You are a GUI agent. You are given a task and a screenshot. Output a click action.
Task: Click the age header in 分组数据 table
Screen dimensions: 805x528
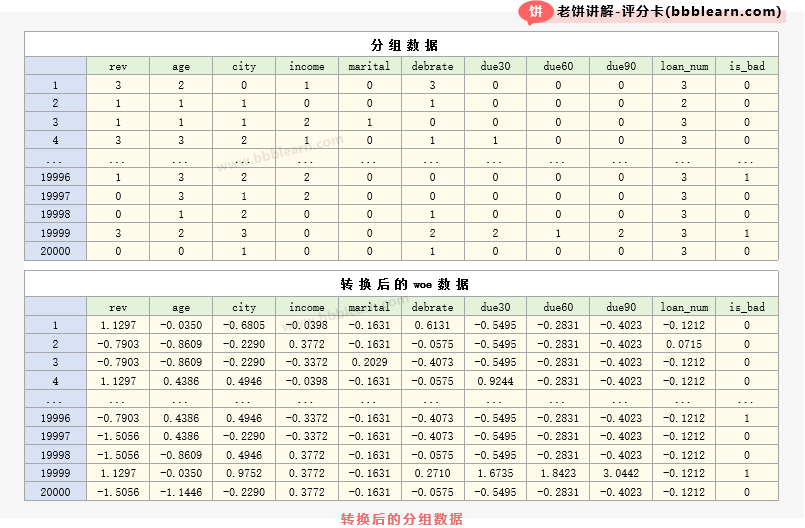[181, 66]
